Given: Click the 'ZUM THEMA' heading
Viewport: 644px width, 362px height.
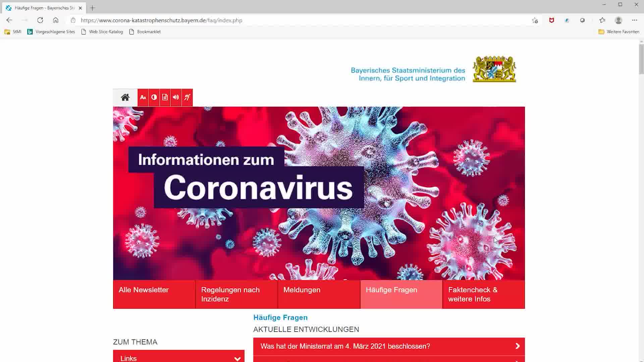Looking at the screenshot, I should click(x=135, y=342).
